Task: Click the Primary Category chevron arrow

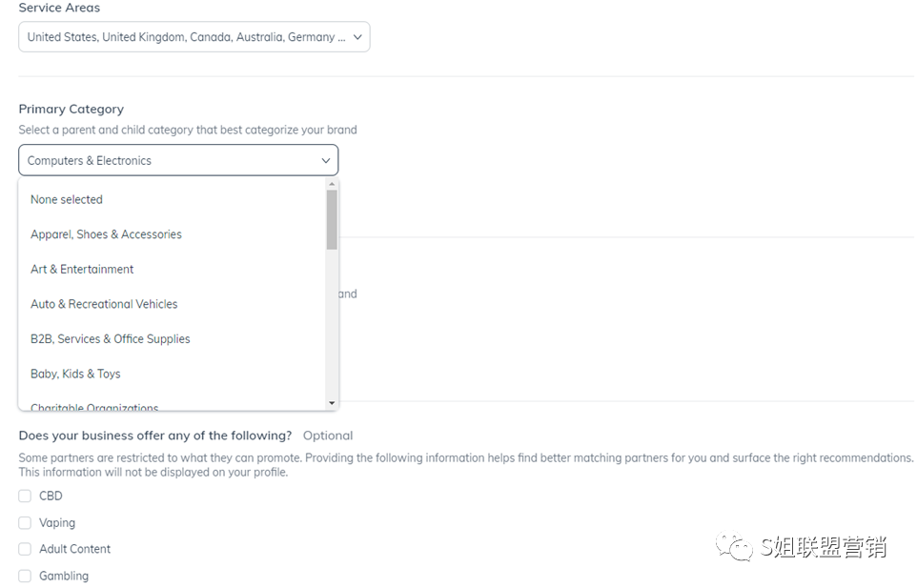Action: pyautogui.click(x=326, y=161)
